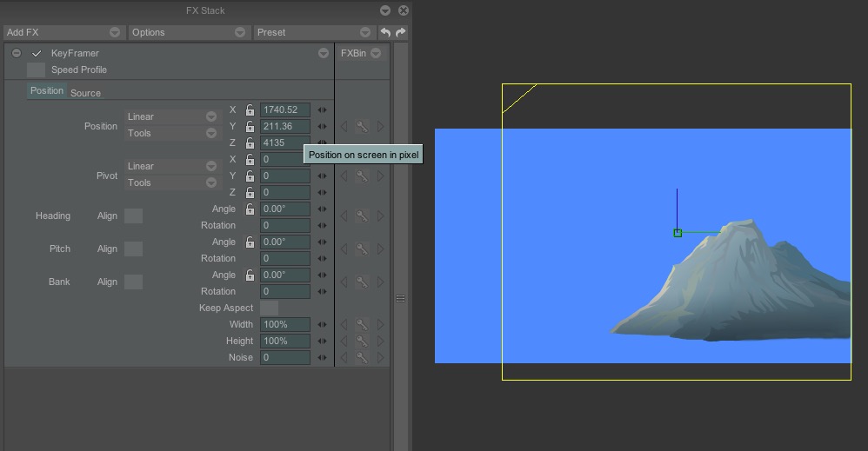Open the FX Stack panel menu arrow
Viewport: 868px width, 451px height.
coord(385,10)
